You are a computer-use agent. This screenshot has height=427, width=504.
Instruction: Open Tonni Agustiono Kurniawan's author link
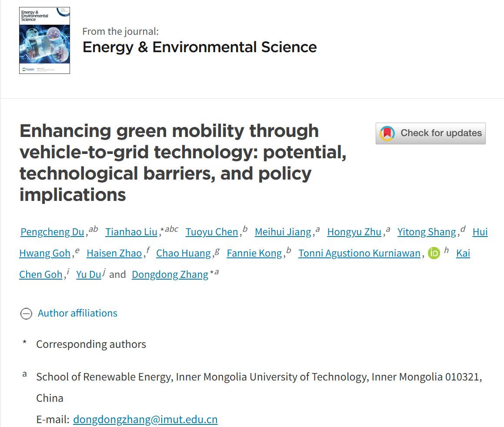click(x=359, y=253)
